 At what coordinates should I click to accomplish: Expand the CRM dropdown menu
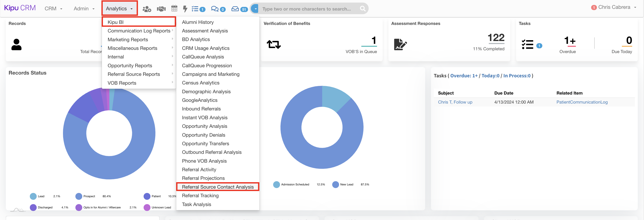[53, 9]
